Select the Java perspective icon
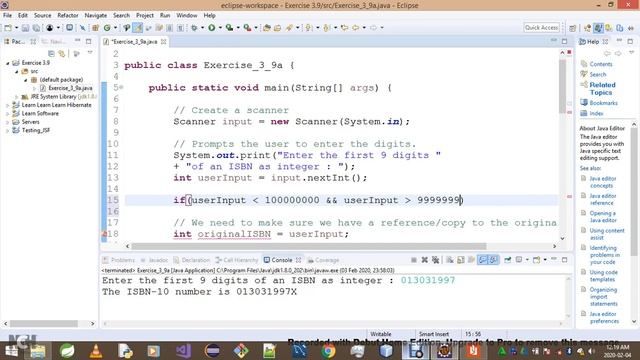Image resolution: width=640 pixels, height=360 pixels. coord(598,28)
